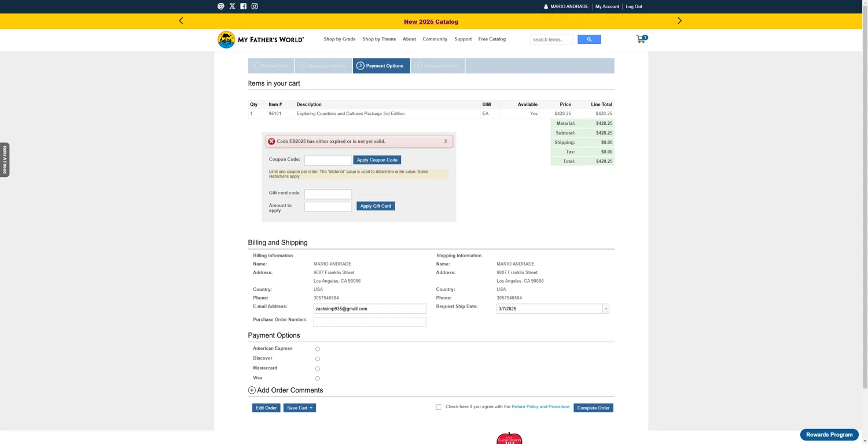
Task: Click the My Father's World logo
Action: (x=260, y=39)
